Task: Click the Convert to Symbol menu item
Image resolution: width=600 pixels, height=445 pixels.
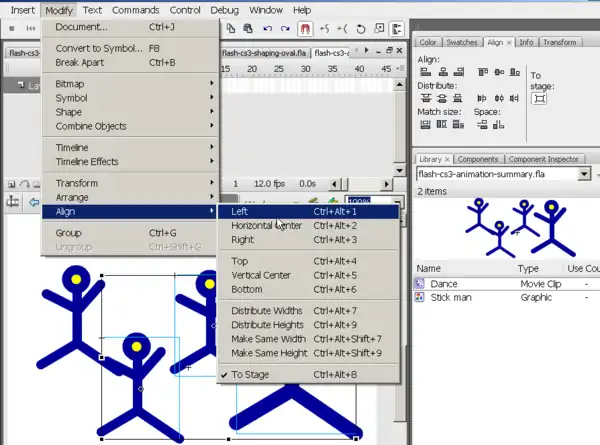Action: point(100,48)
